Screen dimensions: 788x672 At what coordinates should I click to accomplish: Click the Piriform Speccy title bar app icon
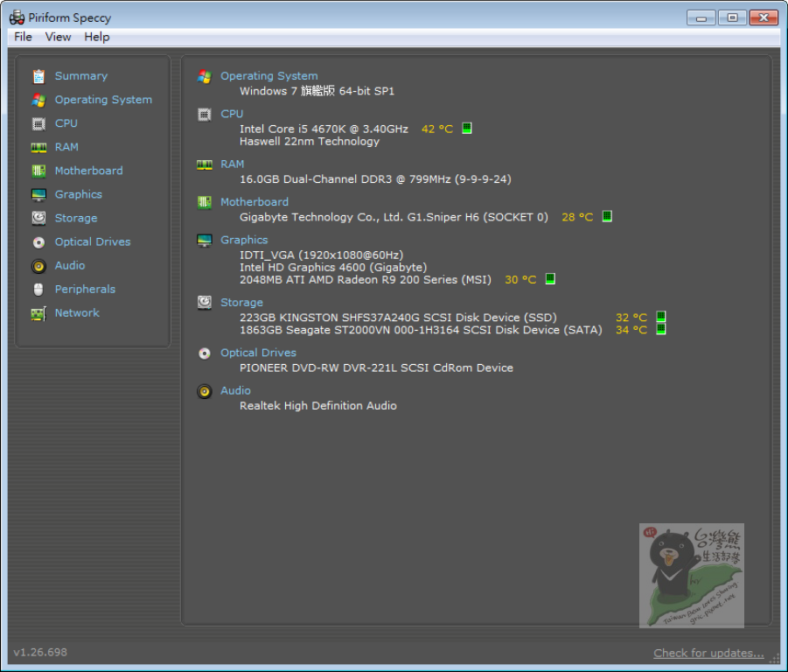[17, 17]
